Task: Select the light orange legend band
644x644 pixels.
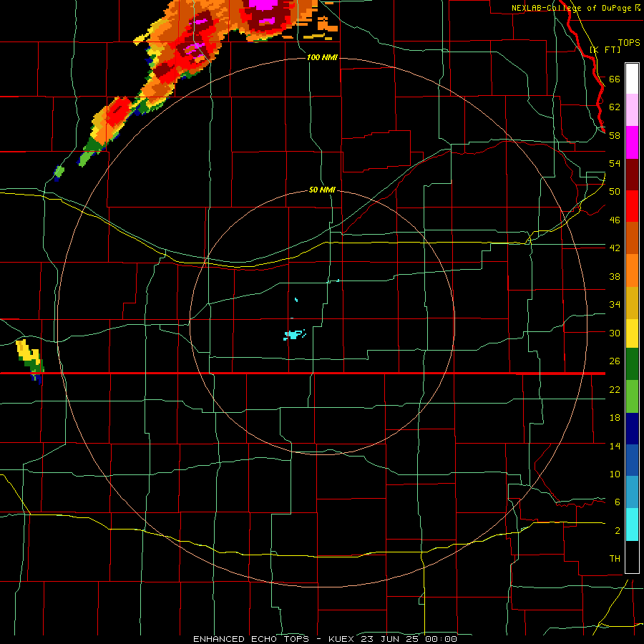Action: click(x=632, y=270)
